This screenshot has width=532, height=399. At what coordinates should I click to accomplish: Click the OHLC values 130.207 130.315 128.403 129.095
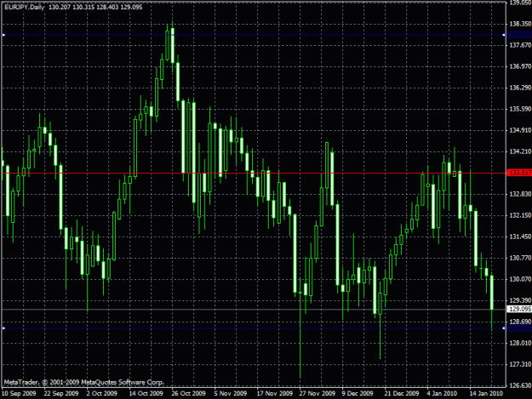(95, 7)
